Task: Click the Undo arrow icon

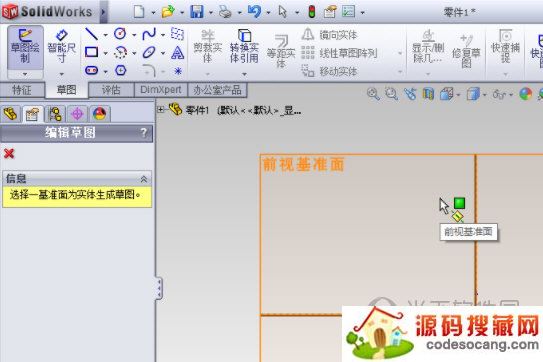Action: (x=254, y=12)
